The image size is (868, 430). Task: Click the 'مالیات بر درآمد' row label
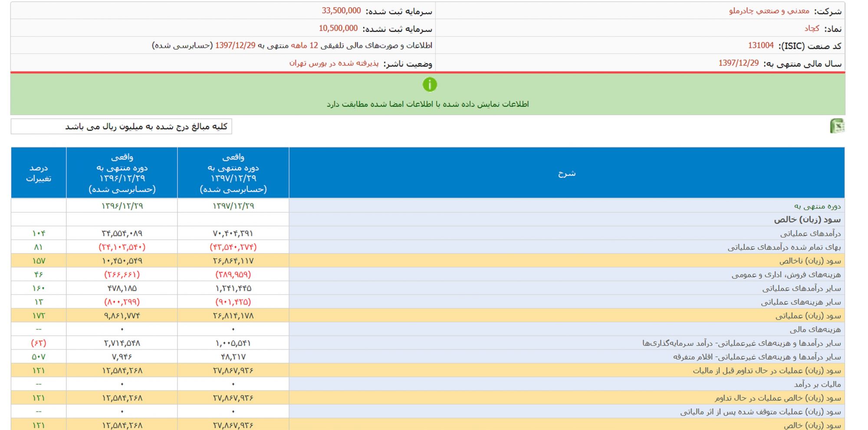coord(817,384)
